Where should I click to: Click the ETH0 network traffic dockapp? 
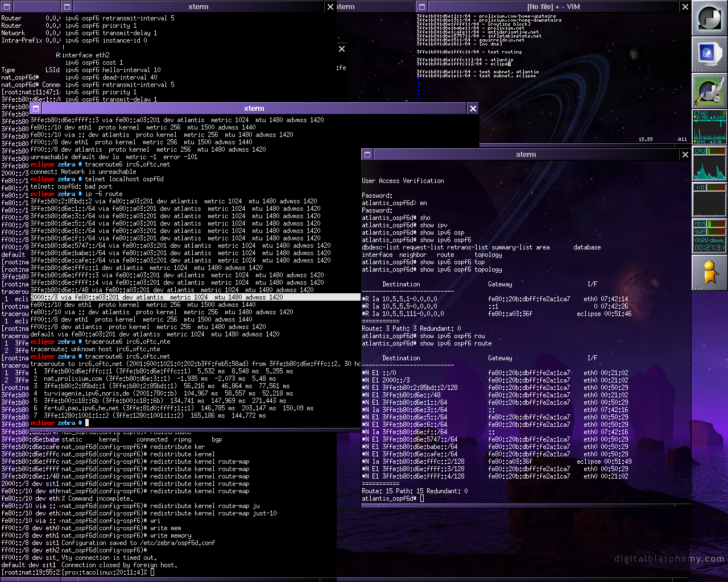click(709, 127)
